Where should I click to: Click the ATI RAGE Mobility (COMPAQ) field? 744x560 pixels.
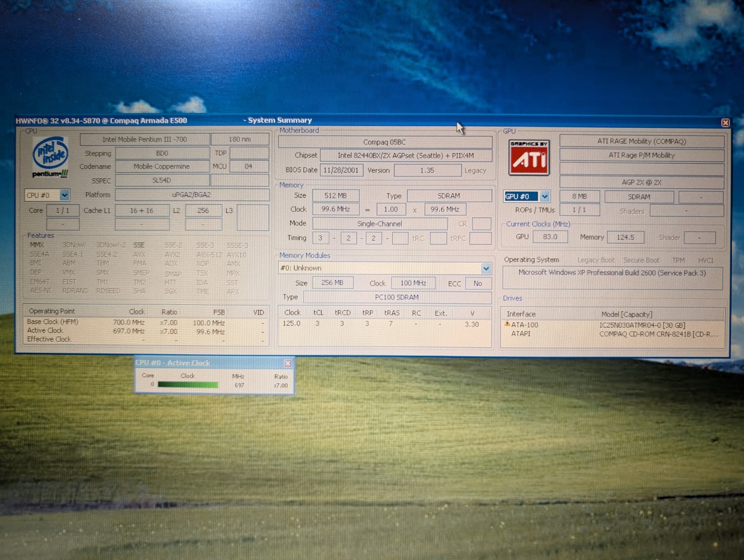tap(642, 141)
